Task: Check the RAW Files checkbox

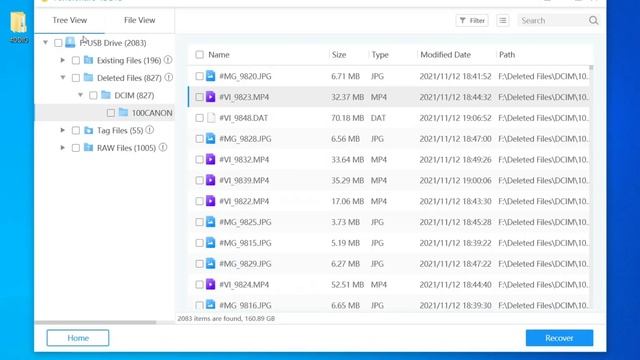Action: (x=76, y=148)
